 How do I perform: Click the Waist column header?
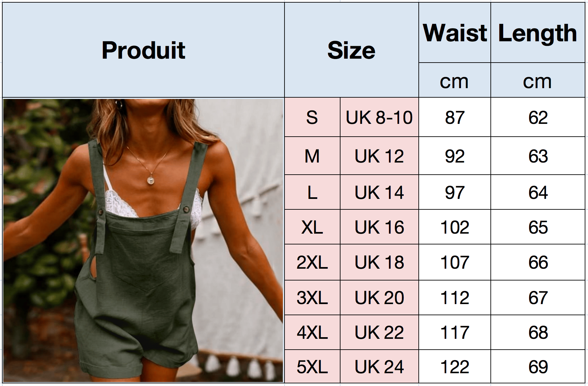click(x=454, y=33)
